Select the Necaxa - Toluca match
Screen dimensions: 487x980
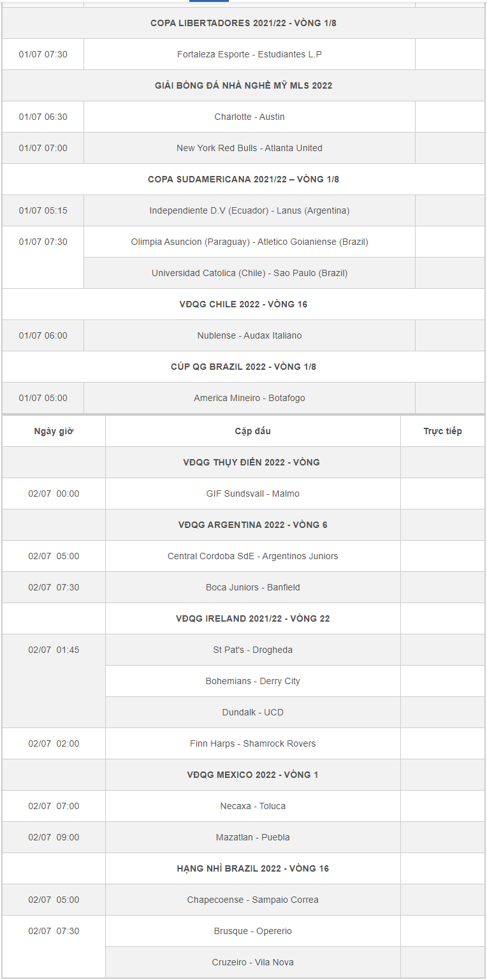pyautogui.click(x=252, y=806)
